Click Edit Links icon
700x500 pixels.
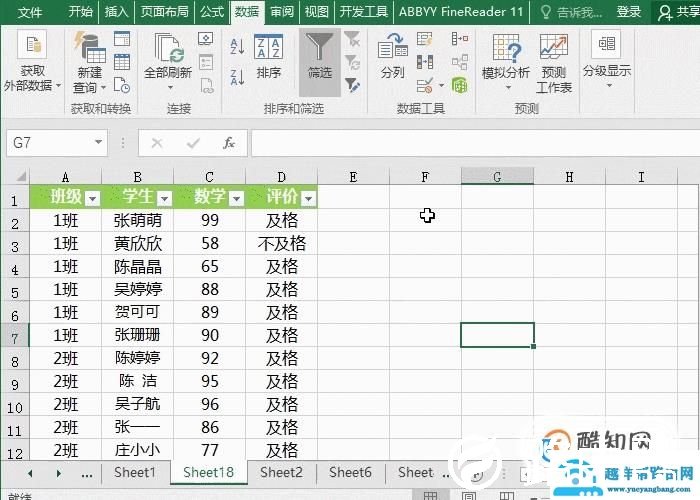coord(206,85)
